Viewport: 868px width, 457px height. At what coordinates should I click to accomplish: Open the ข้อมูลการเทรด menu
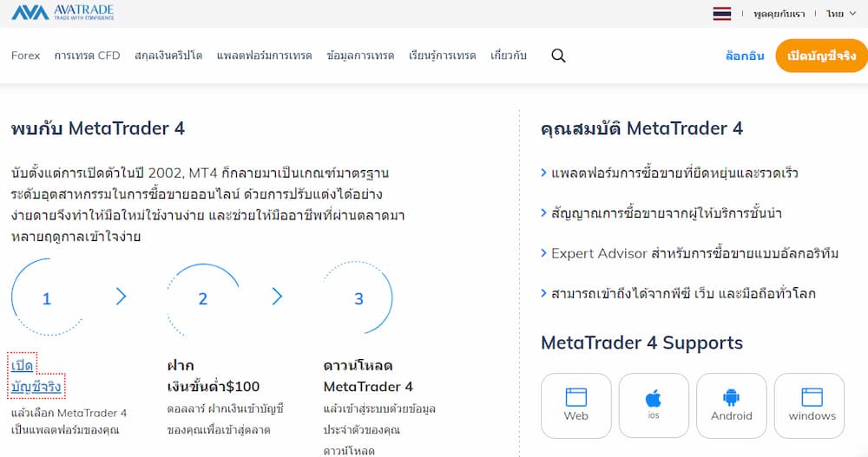coord(360,55)
